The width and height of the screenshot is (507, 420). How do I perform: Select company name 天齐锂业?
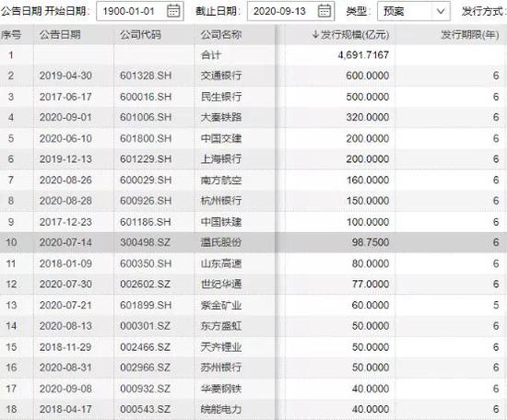tap(221, 347)
